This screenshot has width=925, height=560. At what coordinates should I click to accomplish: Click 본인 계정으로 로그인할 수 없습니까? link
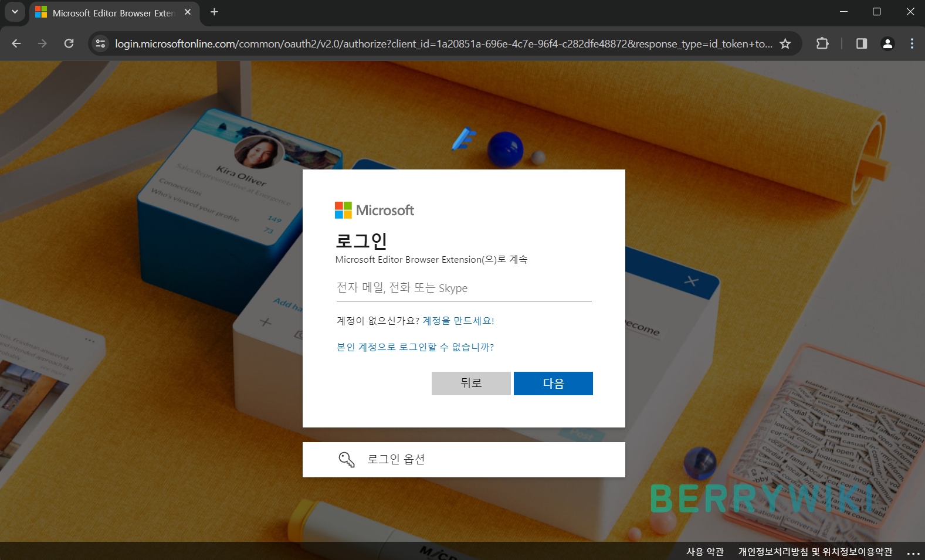(x=415, y=347)
